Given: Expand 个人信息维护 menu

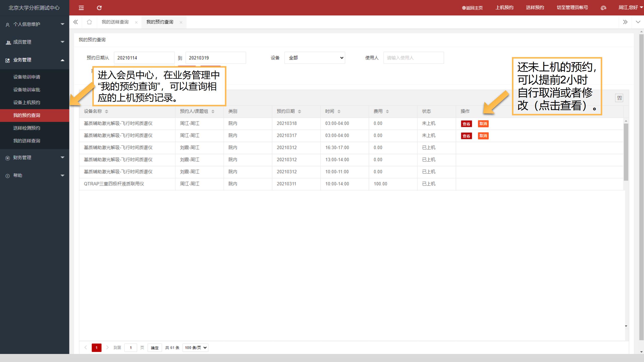Looking at the screenshot, I should (34, 24).
